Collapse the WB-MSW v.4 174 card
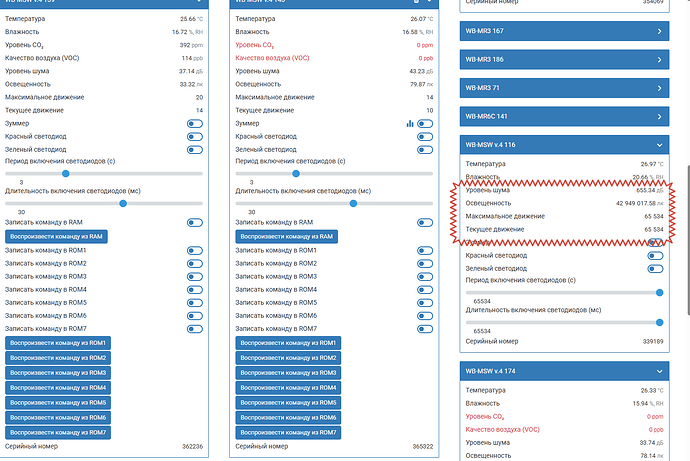Screen dimensions: 690x461 (x=659, y=371)
